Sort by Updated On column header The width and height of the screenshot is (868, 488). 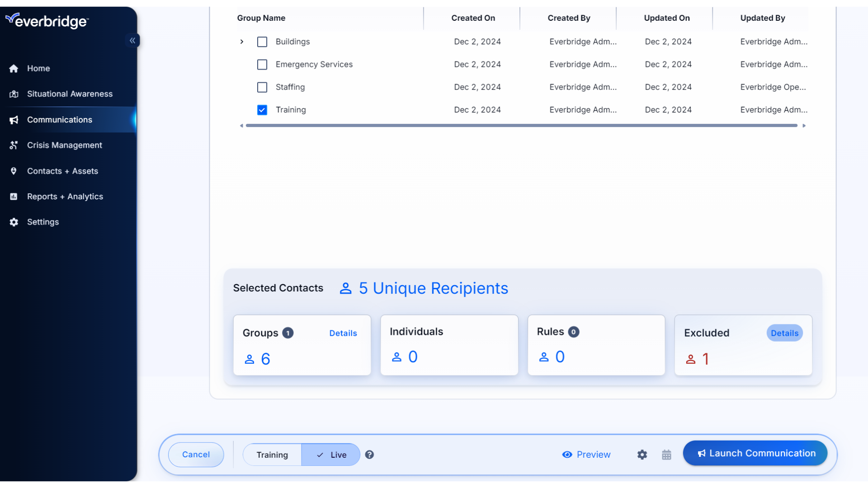click(667, 18)
